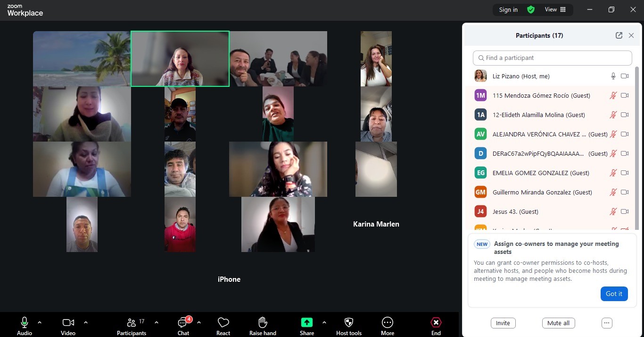Expand the Audio options arrow
This screenshot has width=644, height=337.
pyautogui.click(x=40, y=323)
